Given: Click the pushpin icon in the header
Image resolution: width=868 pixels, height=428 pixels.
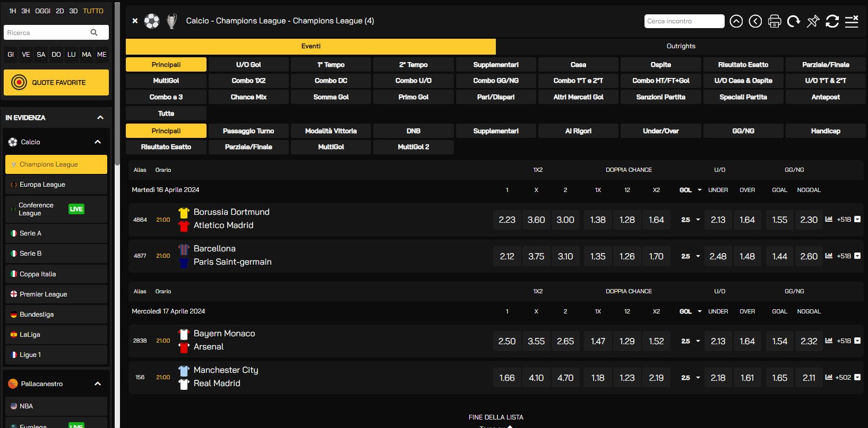Looking at the screenshot, I should (x=813, y=21).
